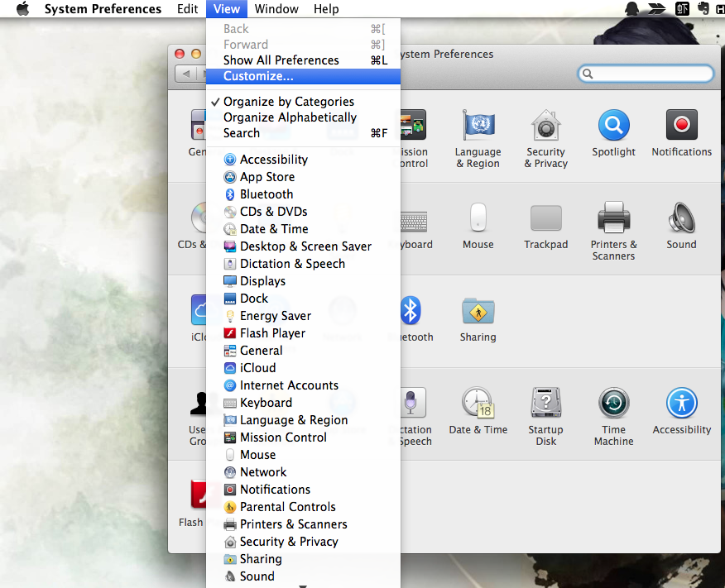Screen dimensions: 725x588
Task: Open the Sound preferences icon in window
Action: point(681,218)
